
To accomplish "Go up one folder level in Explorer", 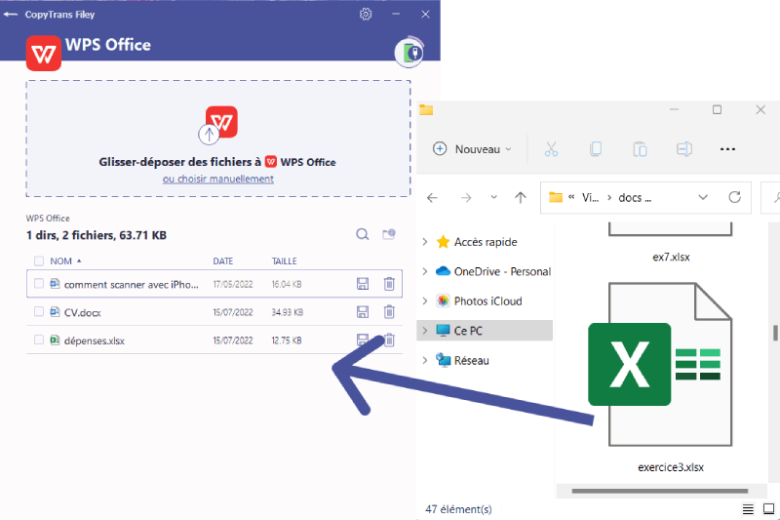I will pos(520,198).
